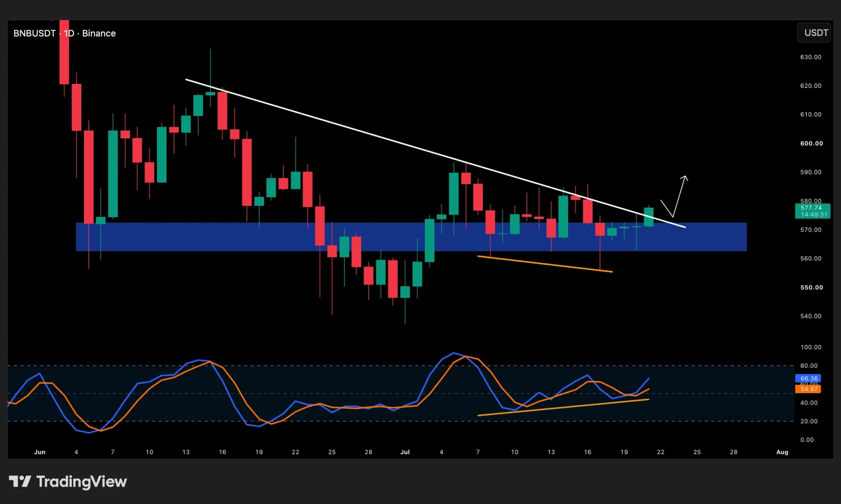Click the 20.00 oscillator scale label
This screenshot has height=504, width=841.
(x=809, y=421)
